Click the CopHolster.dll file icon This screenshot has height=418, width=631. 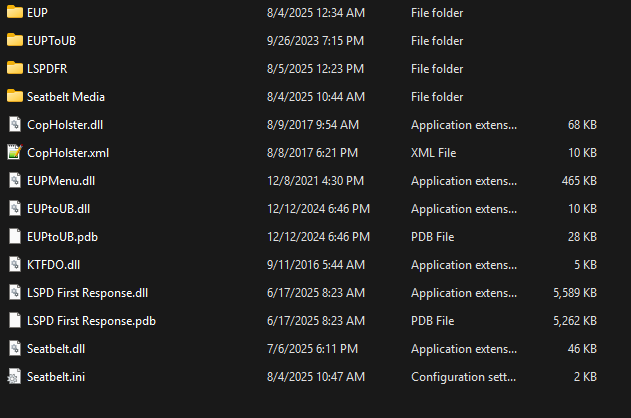[x=14, y=125]
